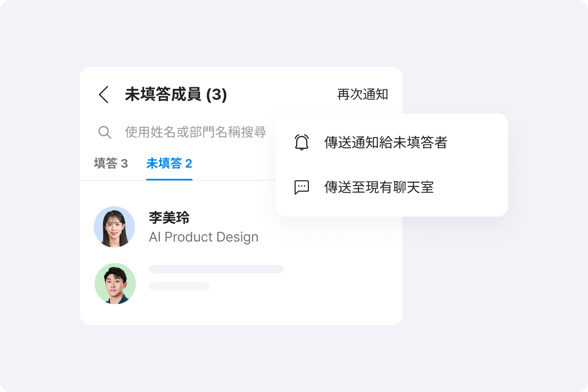Select the 未填答 2 tab
The height and width of the screenshot is (392, 588).
169,163
